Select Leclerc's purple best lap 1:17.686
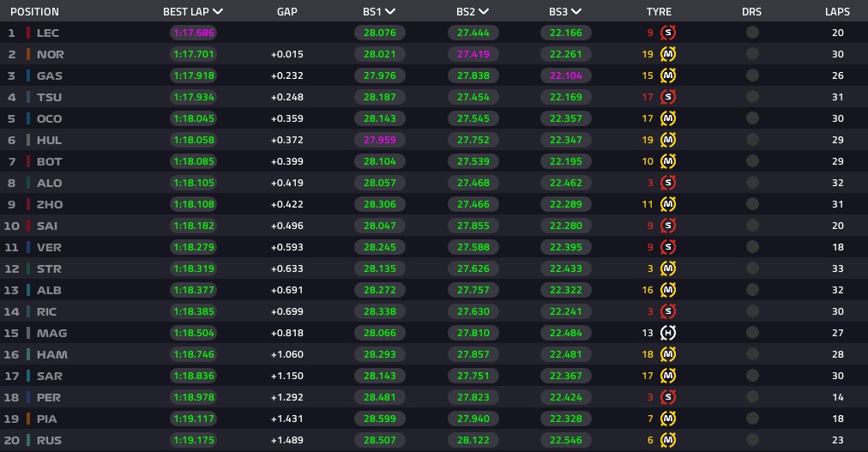Image resolution: width=868 pixels, height=452 pixels. tap(194, 33)
